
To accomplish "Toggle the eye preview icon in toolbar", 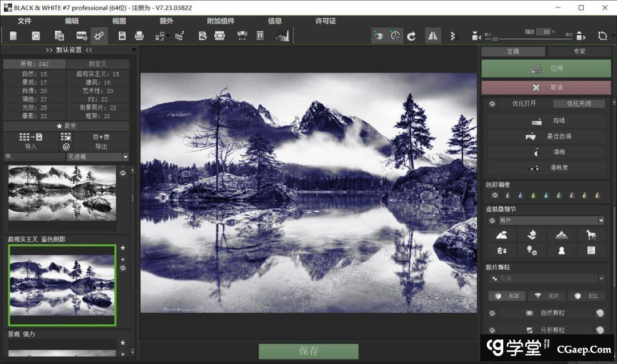I will [x=378, y=36].
